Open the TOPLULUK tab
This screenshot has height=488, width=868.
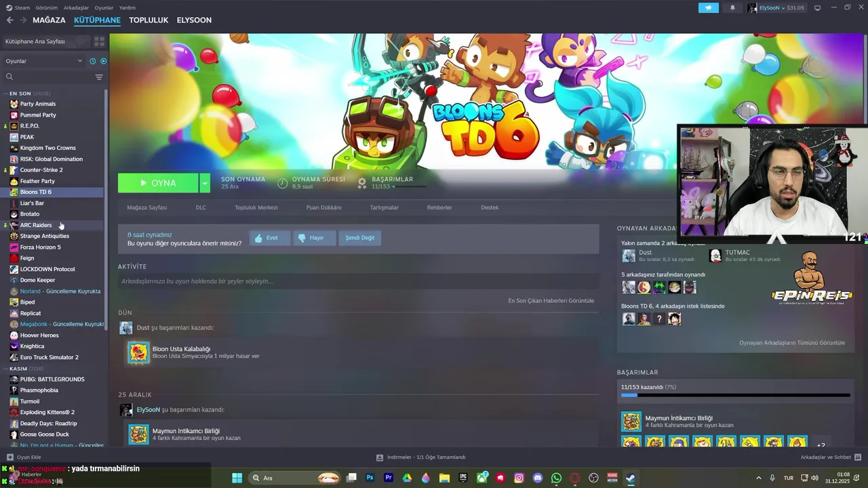(x=149, y=20)
